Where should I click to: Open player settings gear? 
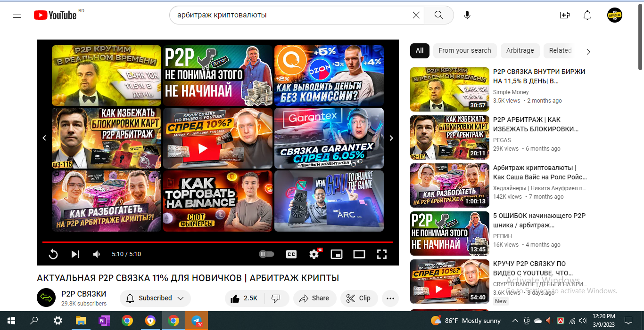(x=314, y=254)
